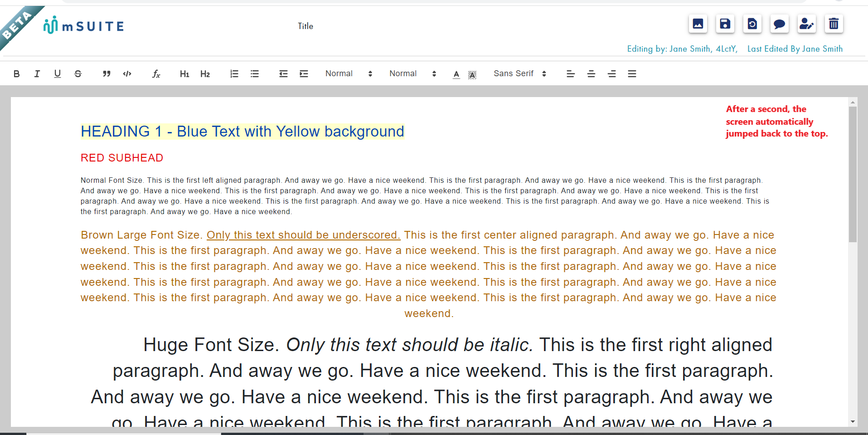Screen dimensions: 868x435
Task: Toggle strikethrough formatting
Action: [x=78, y=73]
